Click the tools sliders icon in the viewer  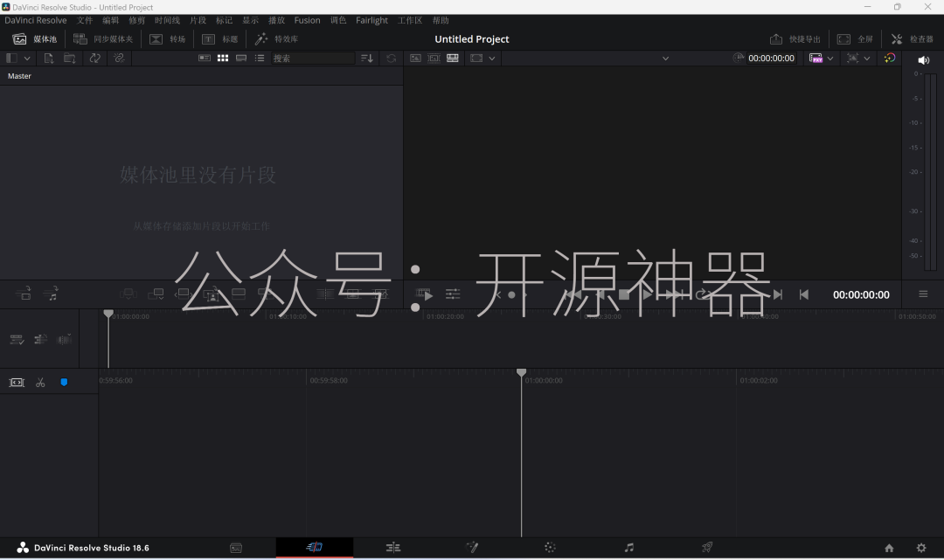[x=453, y=294]
